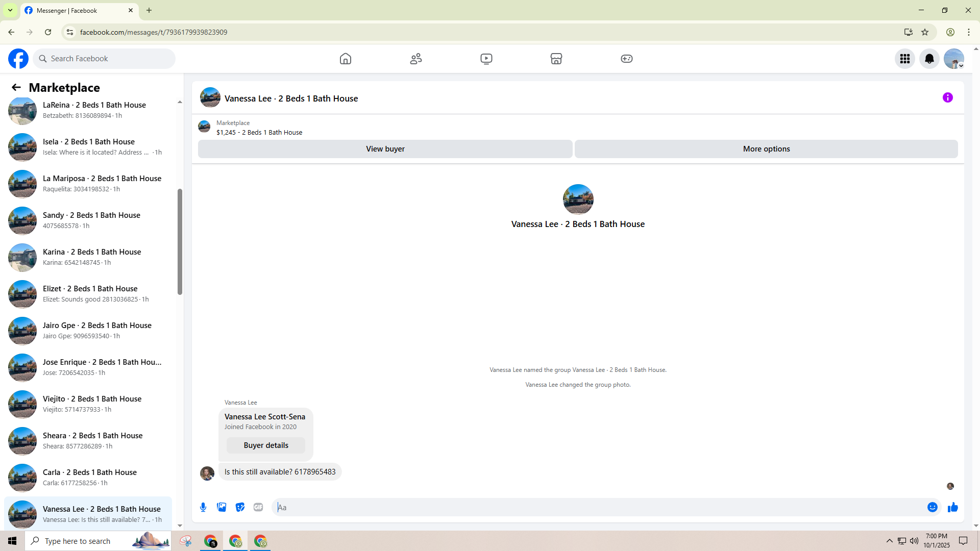Go to the Home feed icon
The height and width of the screenshot is (551, 980).
click(x=346, y=59)
